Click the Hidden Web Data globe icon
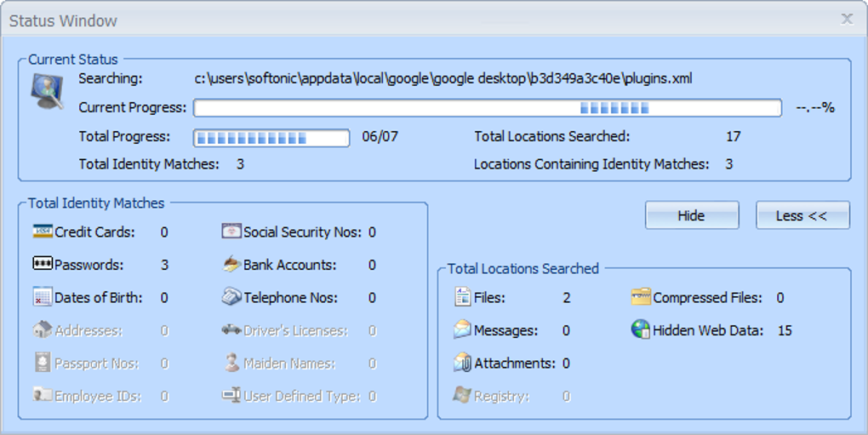The width and height of the screenshot is (868, 435). pos(641,329)
